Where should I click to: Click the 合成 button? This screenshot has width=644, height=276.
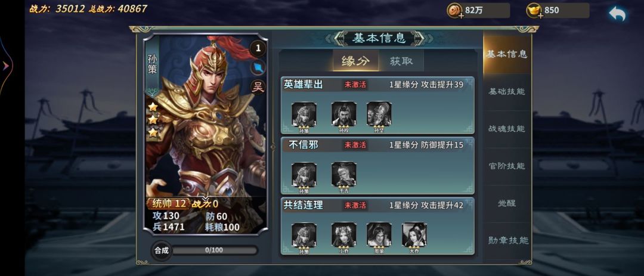(x=162, y=250)
